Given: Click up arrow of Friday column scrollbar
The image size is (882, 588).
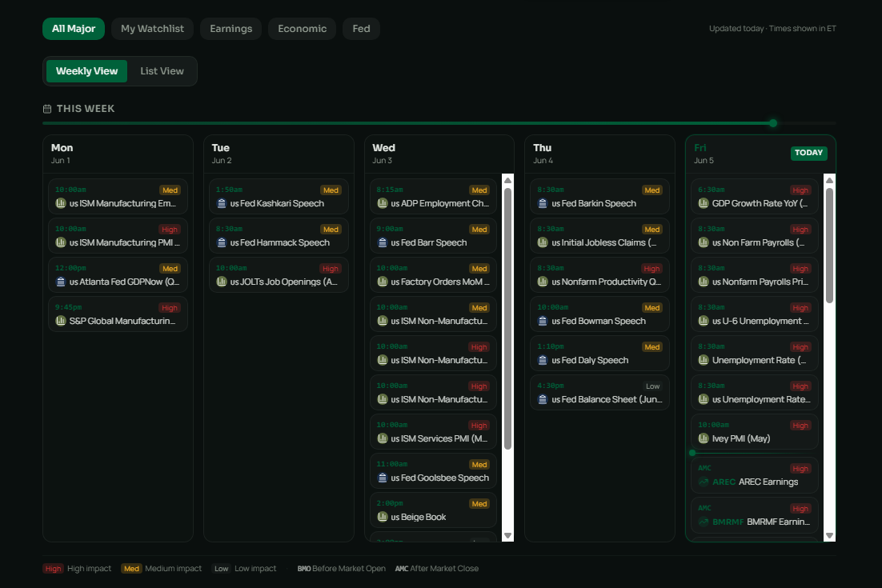Looking at the screenshot, I should tap(829, 180).
